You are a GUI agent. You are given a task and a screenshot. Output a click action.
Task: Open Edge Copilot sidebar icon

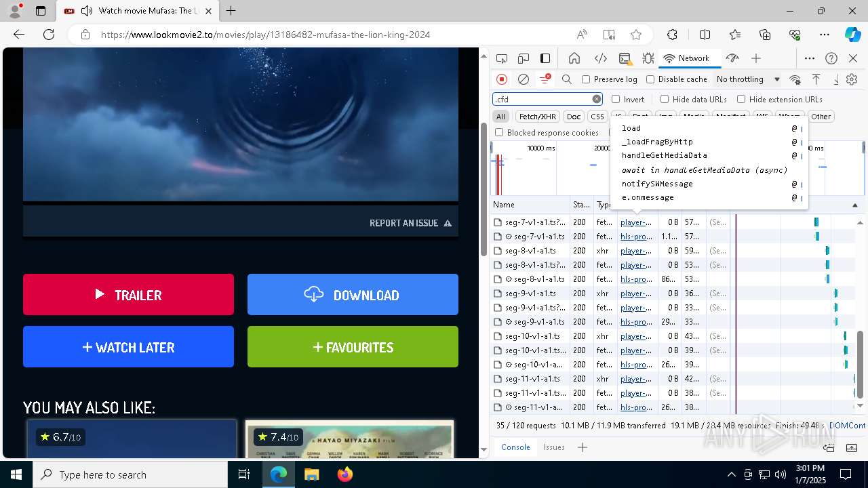[x=852, y=35]
